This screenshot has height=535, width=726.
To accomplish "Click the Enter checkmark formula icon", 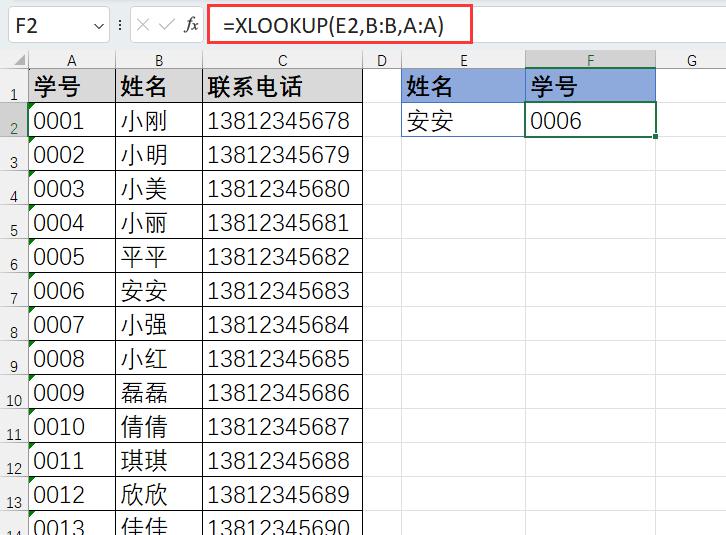I will [x=167, y=25].
